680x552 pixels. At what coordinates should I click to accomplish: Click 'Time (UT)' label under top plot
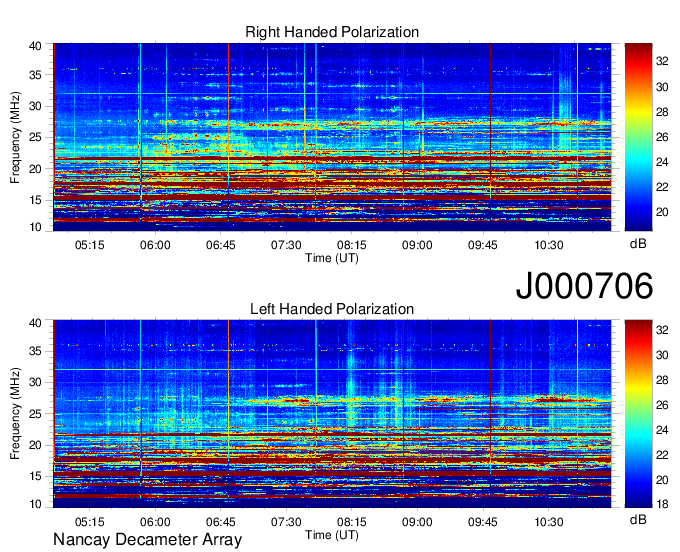coord(332,258)
